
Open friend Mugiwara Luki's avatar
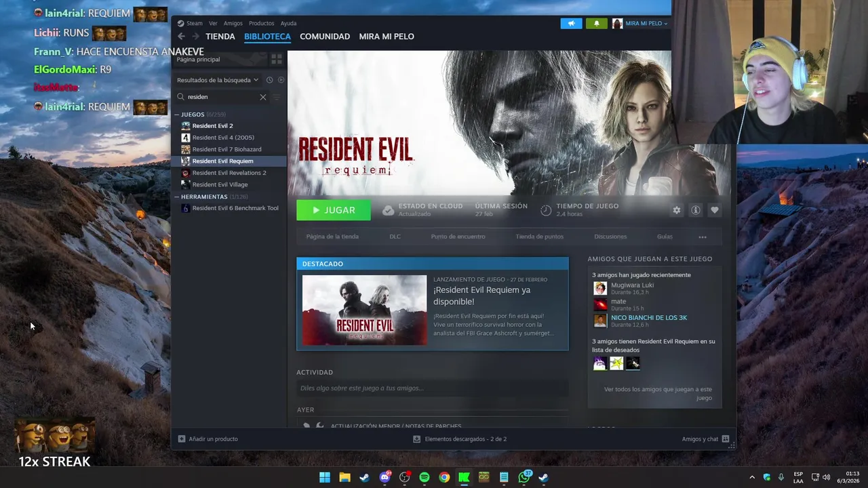(600, 288)
